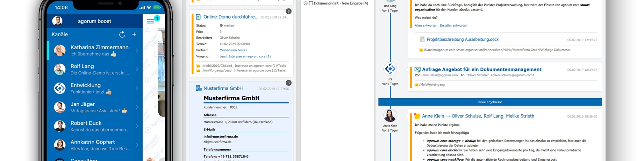Viewport: 644px width, 161px height.
Task: Tap the Entwicklung channel logo icon
Action: 60,88
